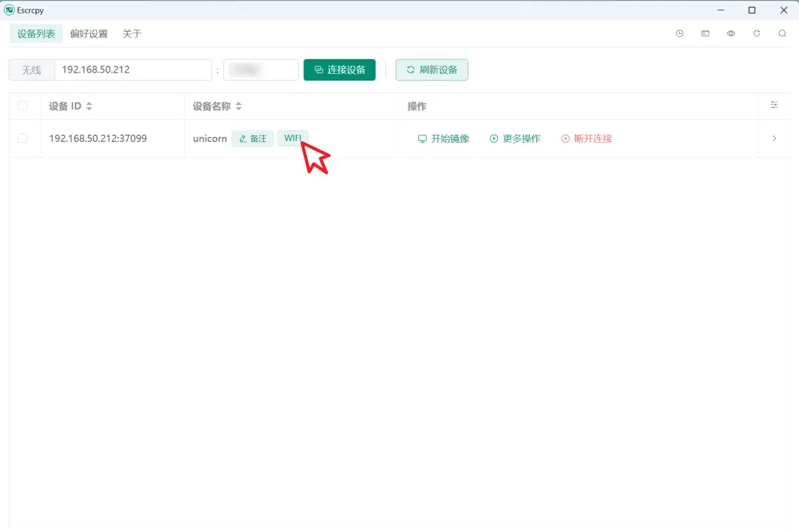Sort devices using 设备 ID sort arrows
This screenshot has width=799, height=532.
pyautogui.click(x=89, y=106)
